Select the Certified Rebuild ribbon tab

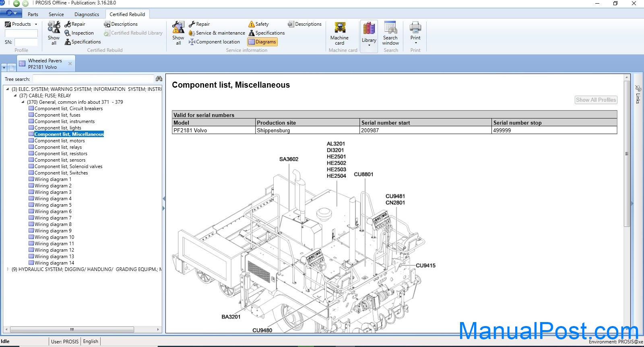(127, 14)
